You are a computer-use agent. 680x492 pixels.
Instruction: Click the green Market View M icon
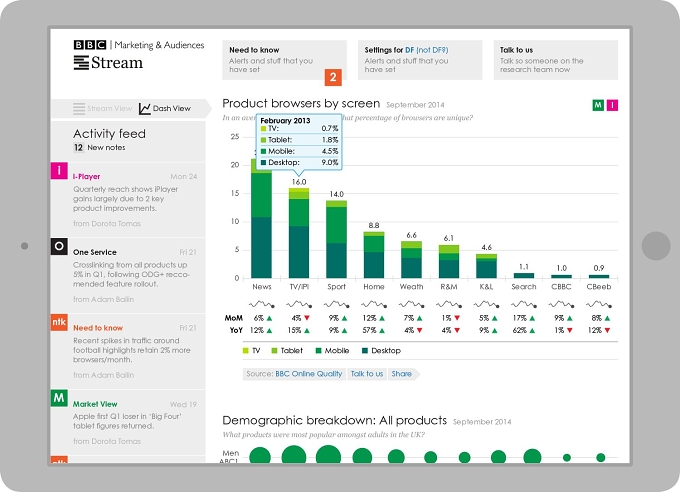pos(59,398)
